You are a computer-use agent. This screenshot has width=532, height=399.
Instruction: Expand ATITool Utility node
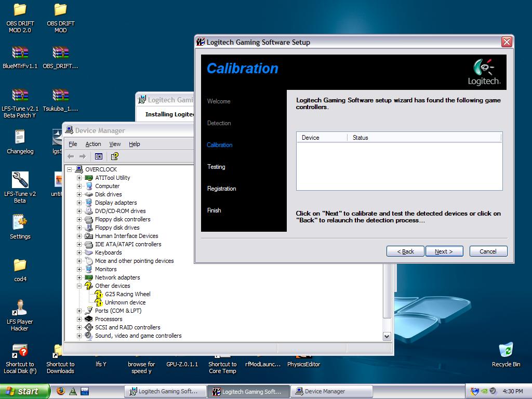(79, 178)
